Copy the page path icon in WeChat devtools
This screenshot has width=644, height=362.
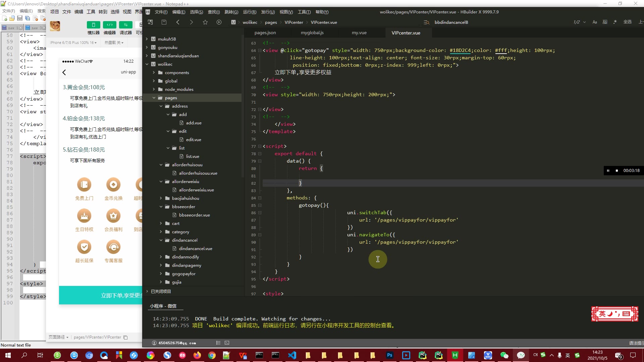click(126, 338)
